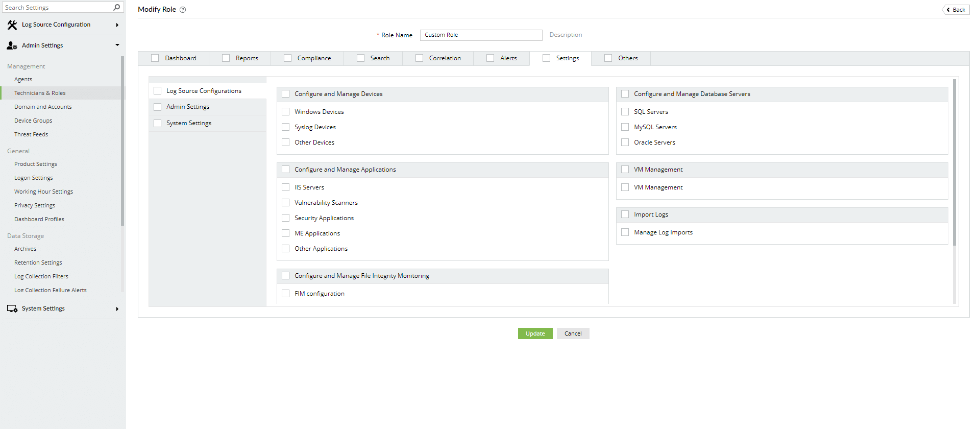The width and height of the screenshot is (980, 429).
Task: Click the permissions panel vertical scrollbar
Action: 954,163
